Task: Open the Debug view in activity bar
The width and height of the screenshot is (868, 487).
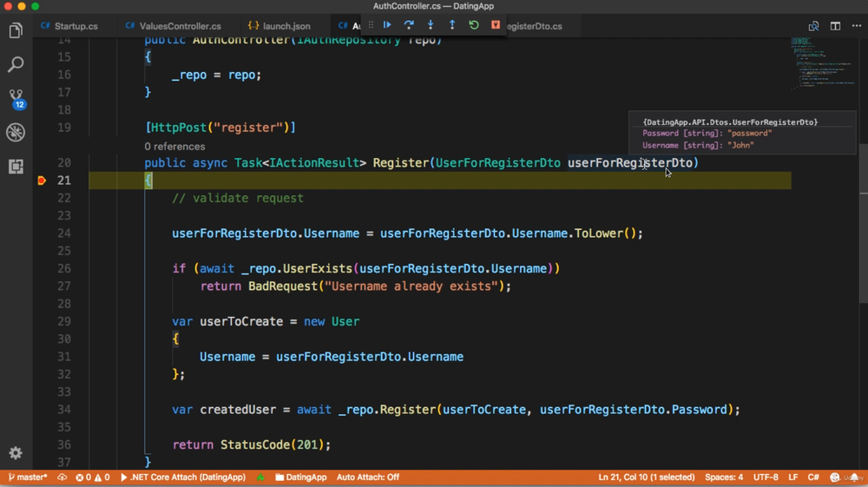Action: pos(16,132)
